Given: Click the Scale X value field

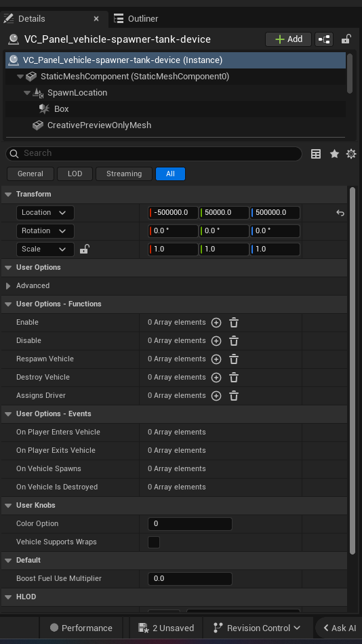Looking at the screenshot, I should [173, 249].
